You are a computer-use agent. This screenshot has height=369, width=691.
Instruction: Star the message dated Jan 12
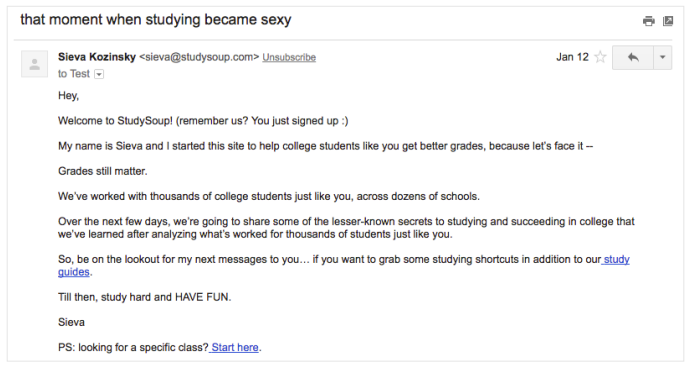click(600, 57)
